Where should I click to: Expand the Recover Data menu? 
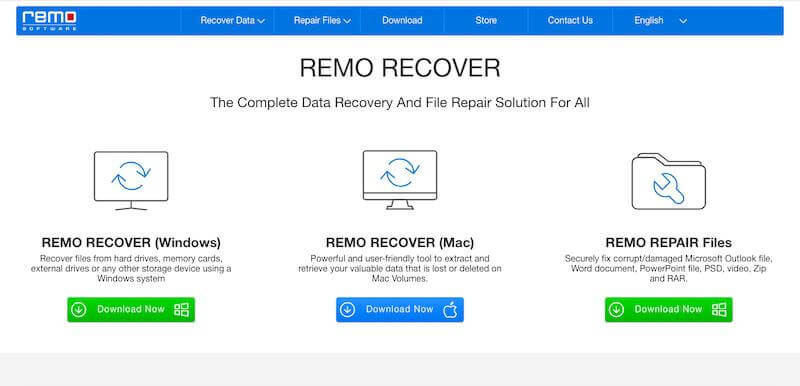(x=232, y=20)
